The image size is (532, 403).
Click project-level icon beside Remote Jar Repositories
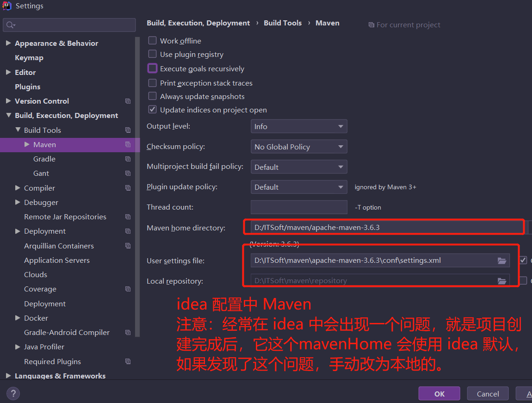pos(128,217)
